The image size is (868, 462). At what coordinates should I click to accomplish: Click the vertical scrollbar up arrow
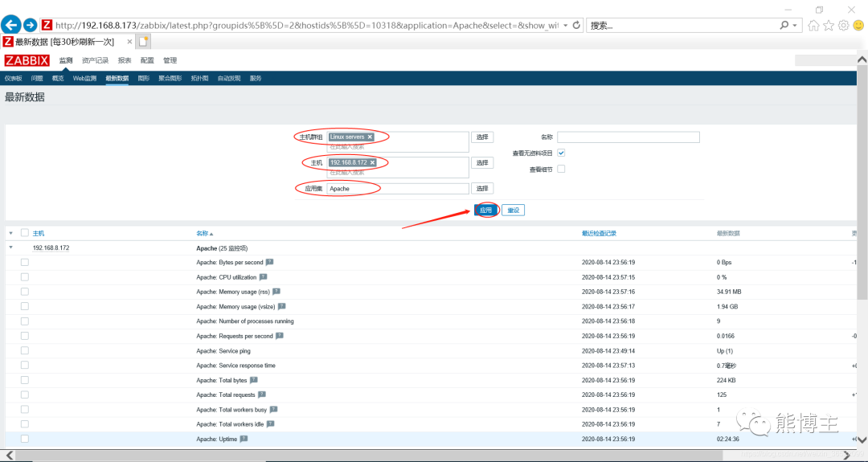click(862, 59)
